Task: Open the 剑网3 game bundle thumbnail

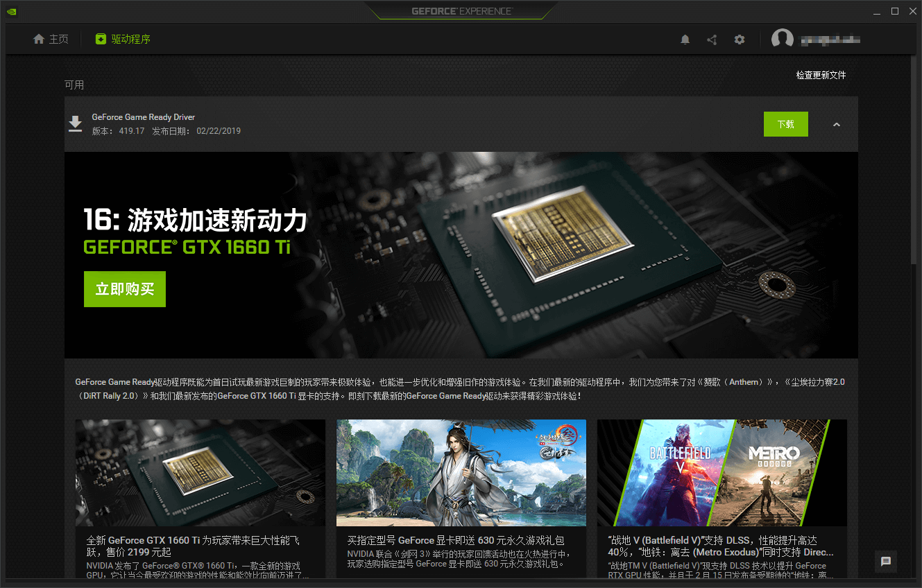Action: coord(461,473)
